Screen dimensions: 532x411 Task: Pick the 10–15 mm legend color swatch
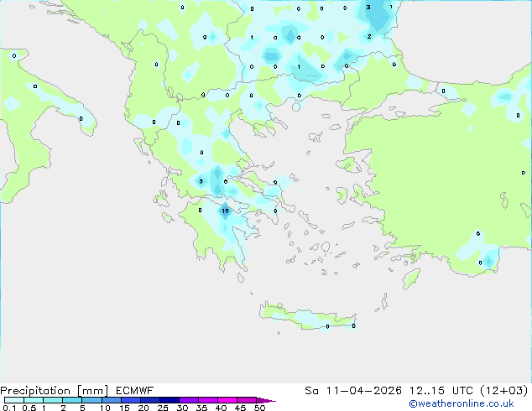coord(111,400)
